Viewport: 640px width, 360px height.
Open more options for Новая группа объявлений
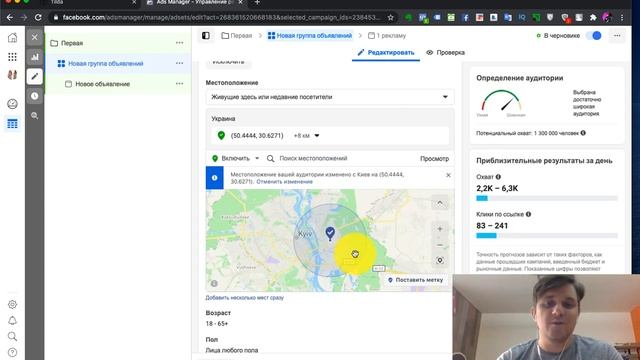pos(179,63)
